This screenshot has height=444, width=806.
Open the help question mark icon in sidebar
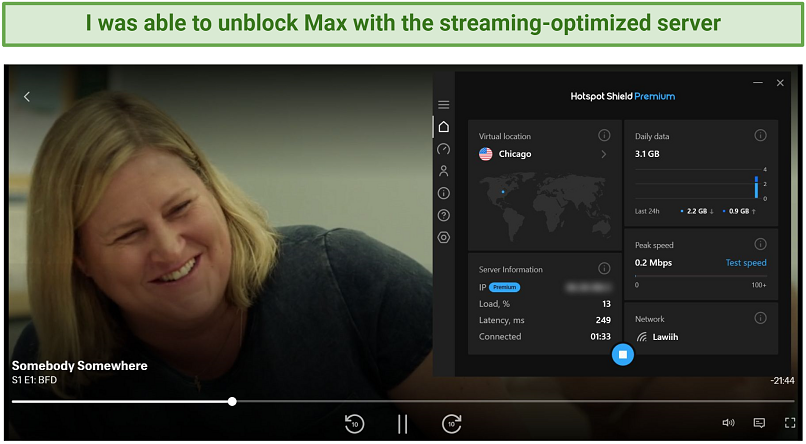(x=444, y=215)
